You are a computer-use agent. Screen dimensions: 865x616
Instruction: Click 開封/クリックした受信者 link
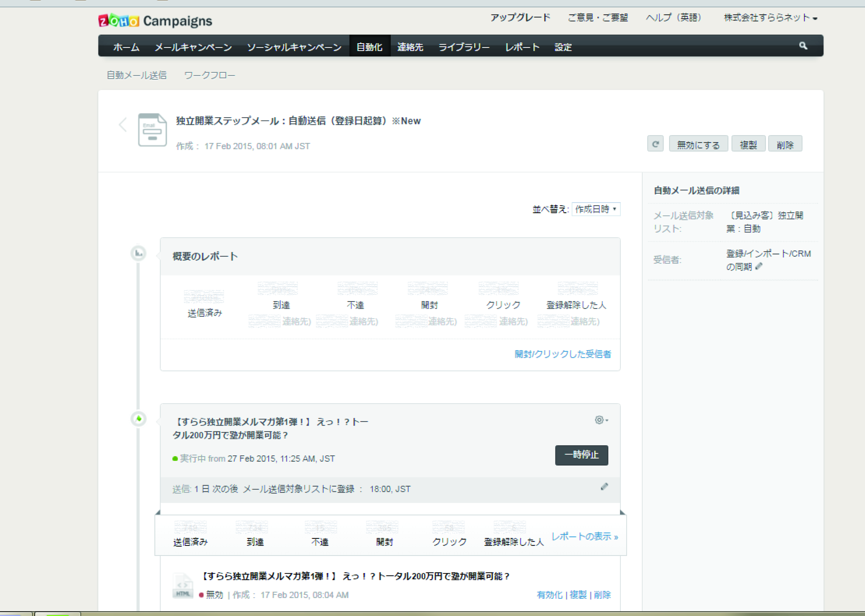coord(562,354)
